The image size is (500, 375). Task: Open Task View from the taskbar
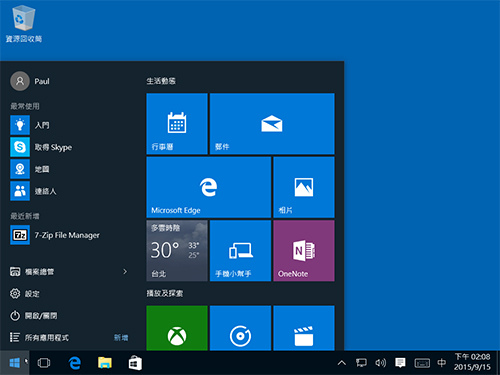[44, 363]
